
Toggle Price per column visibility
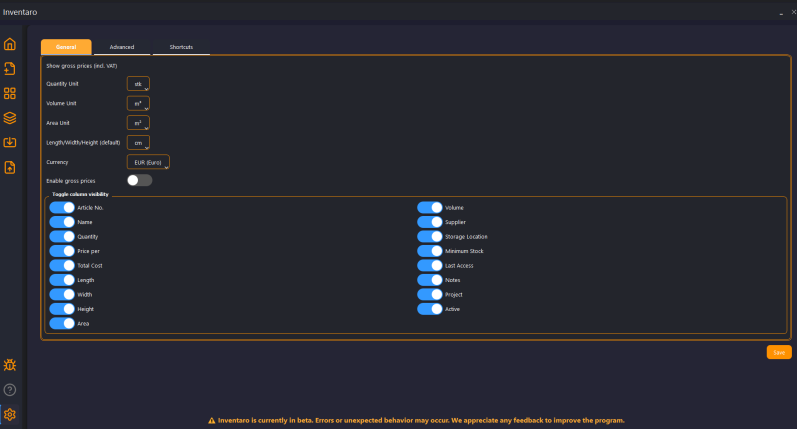(62, 251)
